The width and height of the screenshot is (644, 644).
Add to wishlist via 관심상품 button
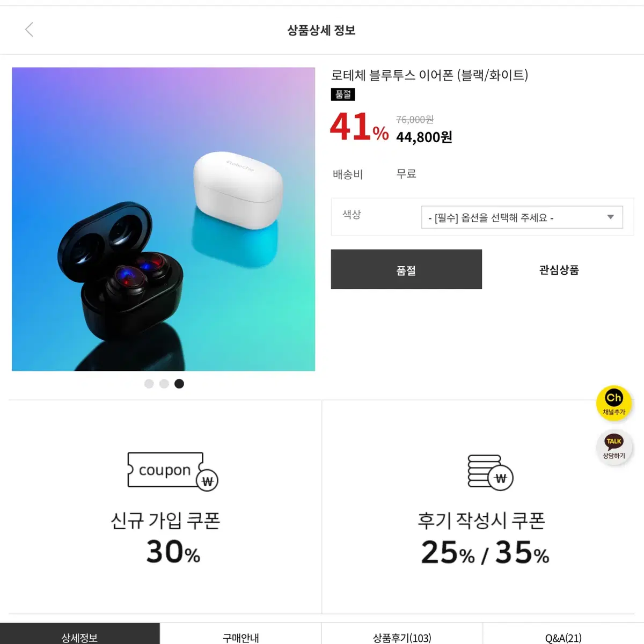(x=559, y=269)
